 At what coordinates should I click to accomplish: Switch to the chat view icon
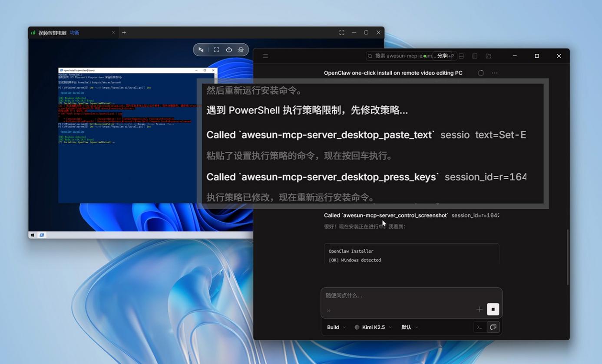[493, 327]
